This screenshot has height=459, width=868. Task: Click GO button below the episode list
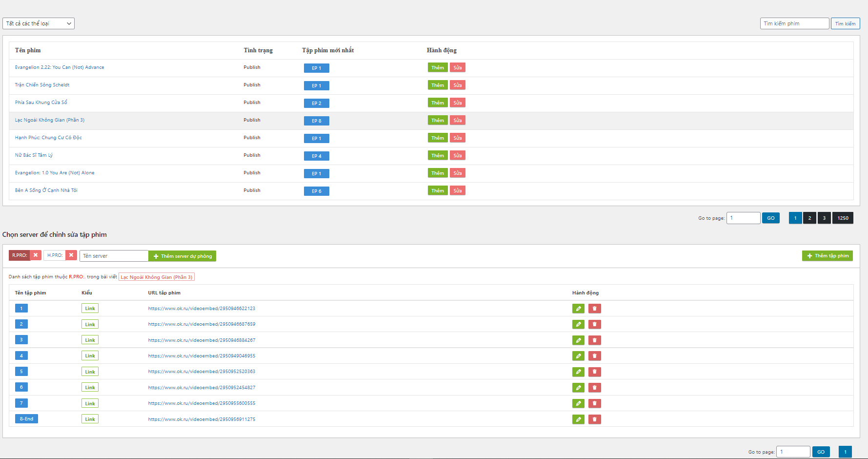click(821, 452)
